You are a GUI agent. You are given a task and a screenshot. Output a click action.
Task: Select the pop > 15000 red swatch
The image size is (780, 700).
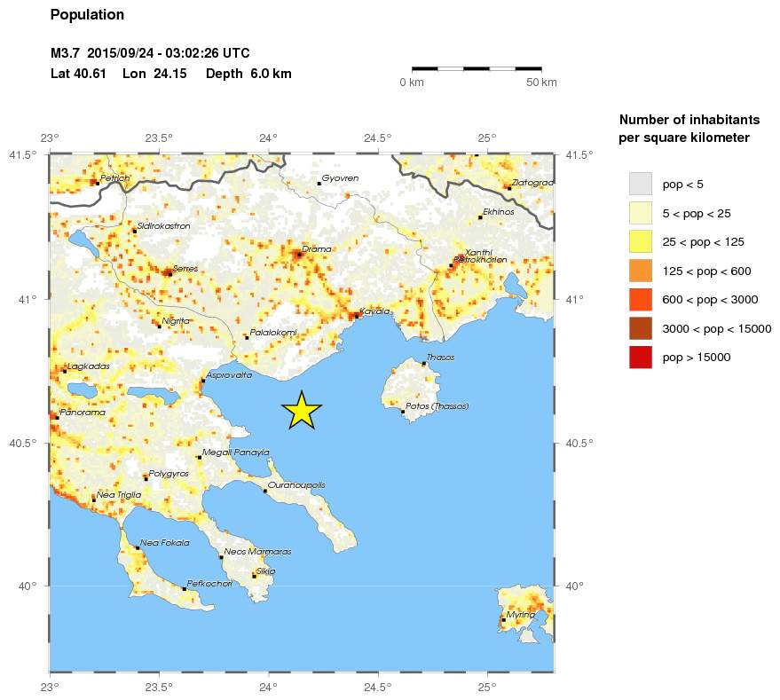tap(640, 358)
